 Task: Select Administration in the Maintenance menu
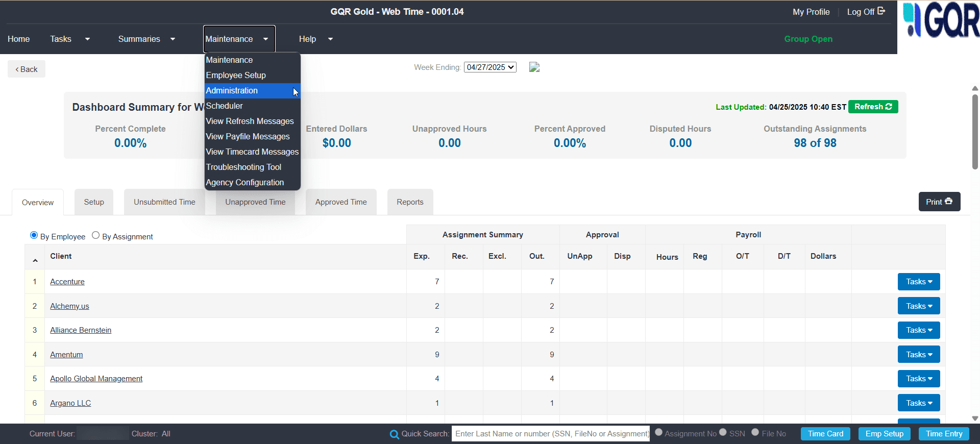(x=252, y=90)
